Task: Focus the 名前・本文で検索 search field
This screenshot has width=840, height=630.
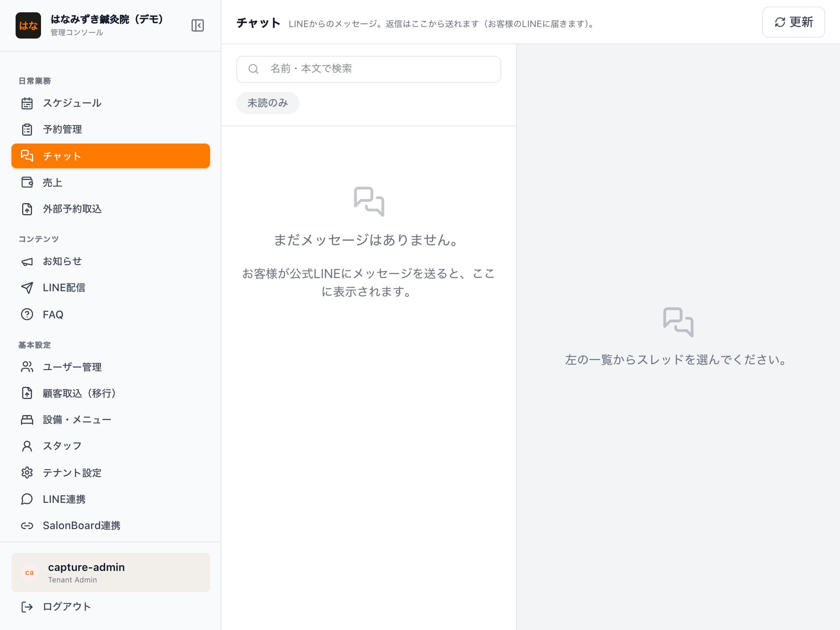Action: [369, 69]
